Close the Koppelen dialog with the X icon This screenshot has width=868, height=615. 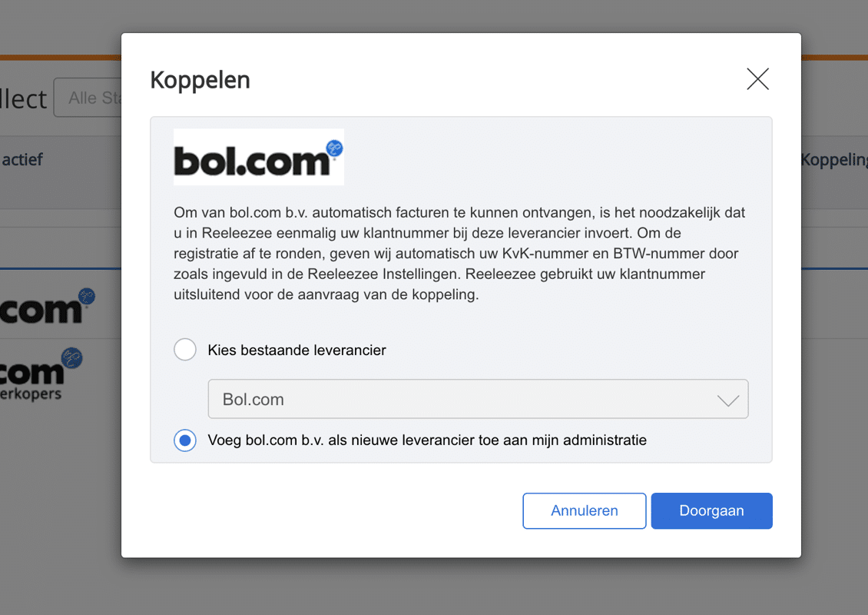click(757, 79)
